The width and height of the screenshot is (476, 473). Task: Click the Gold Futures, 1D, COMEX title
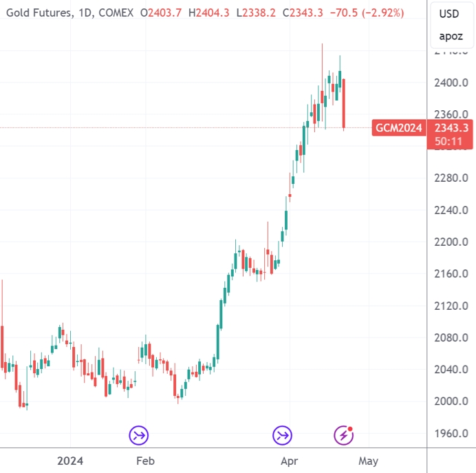[x=69, y=13]
